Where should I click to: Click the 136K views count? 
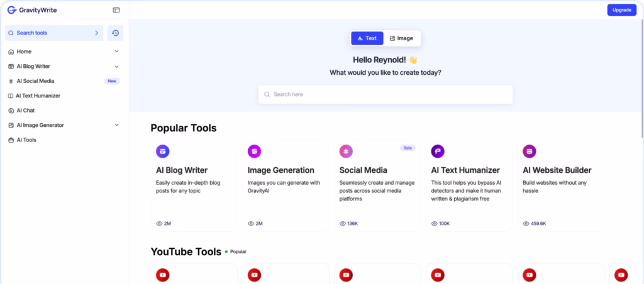(352, 224)
